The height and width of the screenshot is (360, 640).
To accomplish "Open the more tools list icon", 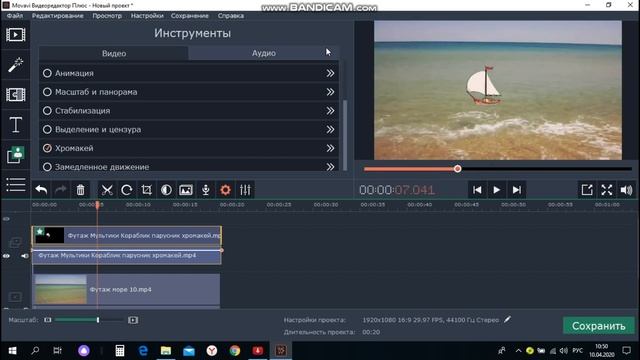I will point(16,184).
